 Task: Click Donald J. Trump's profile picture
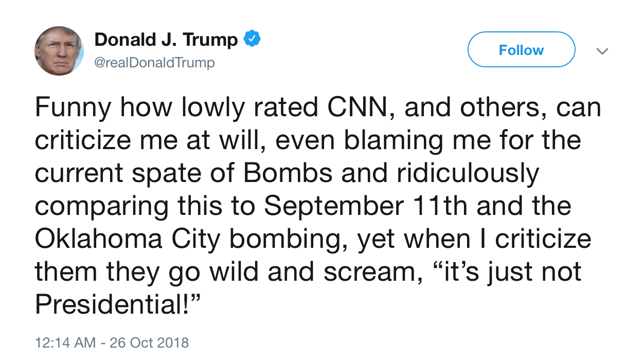(59, 51)
